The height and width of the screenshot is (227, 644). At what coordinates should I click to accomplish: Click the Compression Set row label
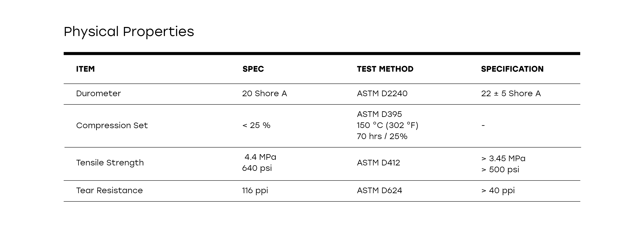112,125
